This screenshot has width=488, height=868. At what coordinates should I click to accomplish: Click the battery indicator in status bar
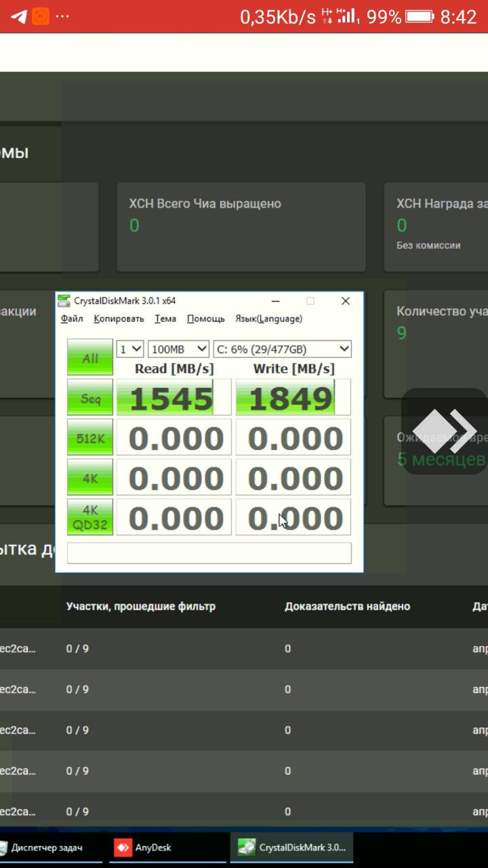tap(420, 16)
